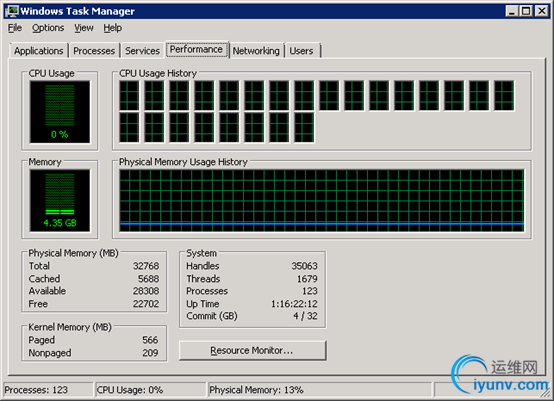
Task: Minimize the Task Manager window
Action: pyautogui.click(x=511, y=11)
